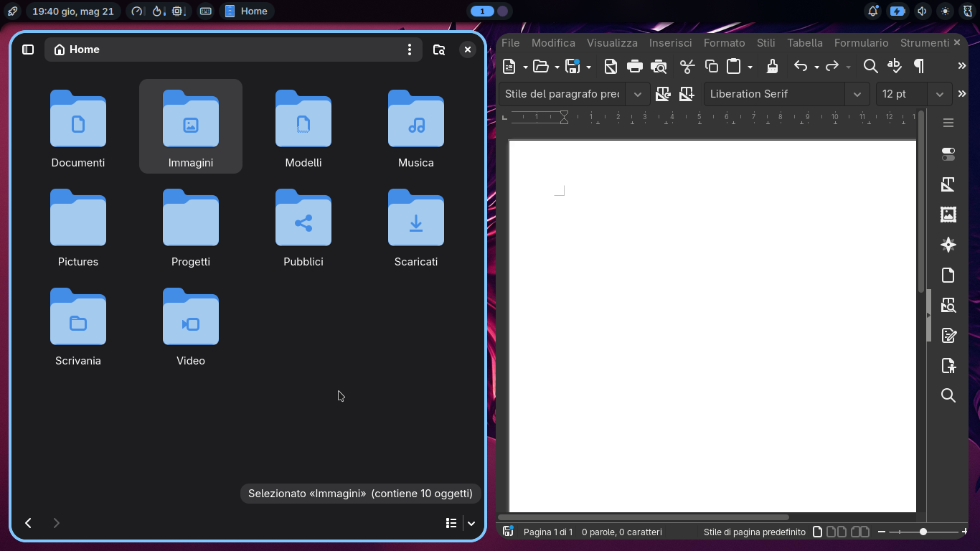Click Update Selected Style icon
Viewport: 980px width, 551px height.
click(663, 94)
